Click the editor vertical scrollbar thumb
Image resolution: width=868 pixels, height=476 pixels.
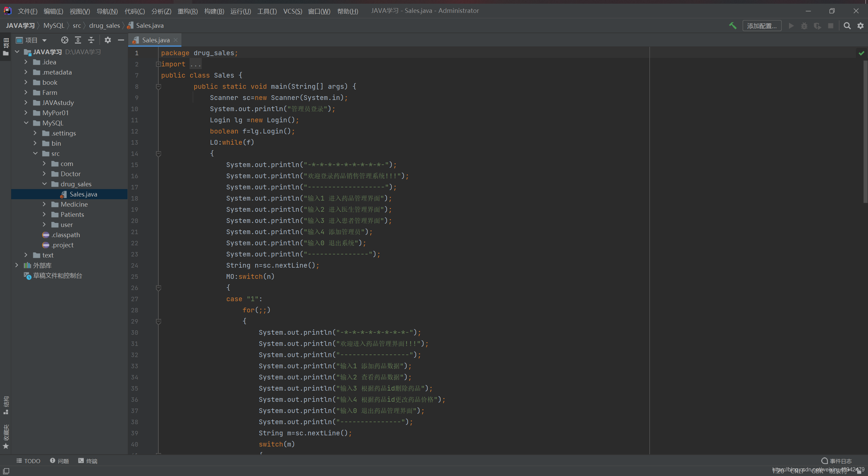(865, 132)
